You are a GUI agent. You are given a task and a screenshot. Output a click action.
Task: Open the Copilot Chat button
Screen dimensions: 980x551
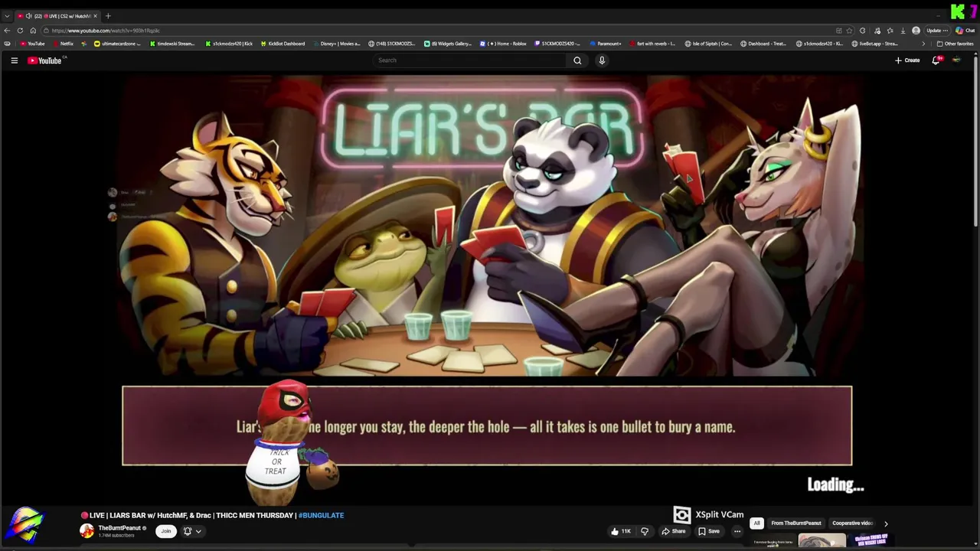pos(965,31)
